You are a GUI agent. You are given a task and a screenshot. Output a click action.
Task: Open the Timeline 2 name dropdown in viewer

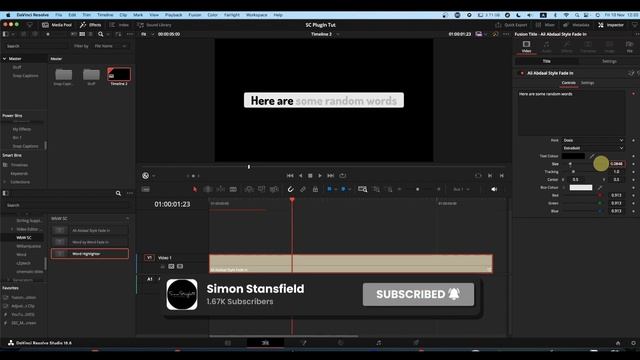pos(325,34)
